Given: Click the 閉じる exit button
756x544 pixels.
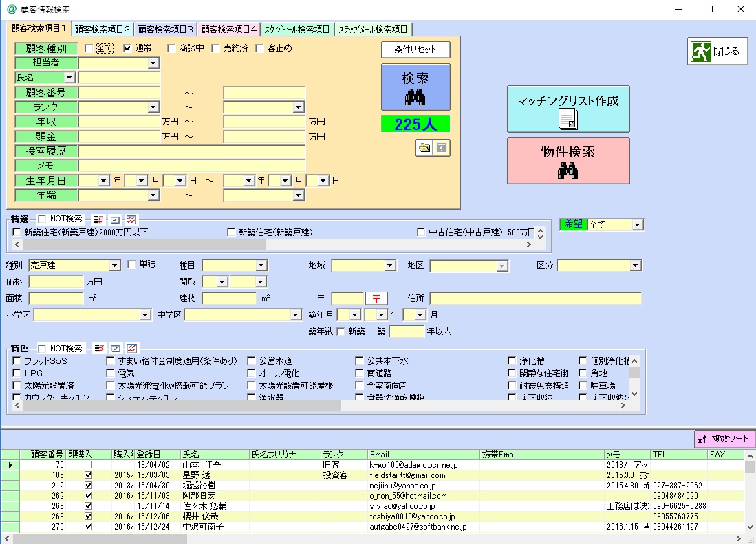Looking at the screenshot, I should [x=717, y=51].
